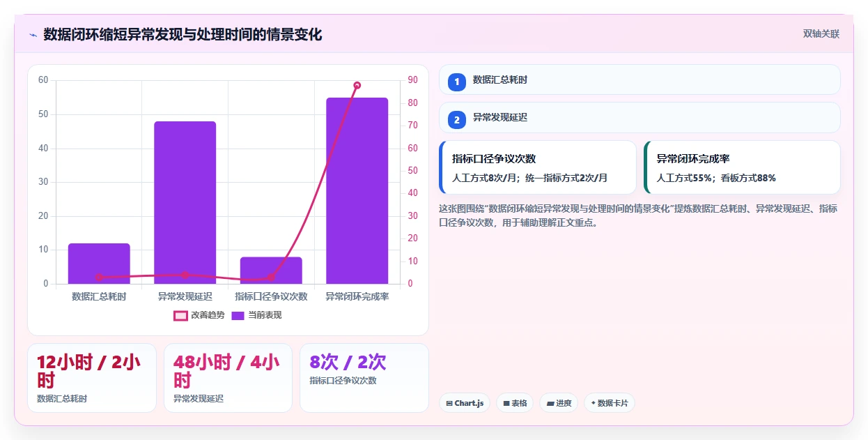Image resolution: width=868 pixels, height=440 pixels.
Task: Click the lightning icon beside the title
Action: [x=33, y=35]
